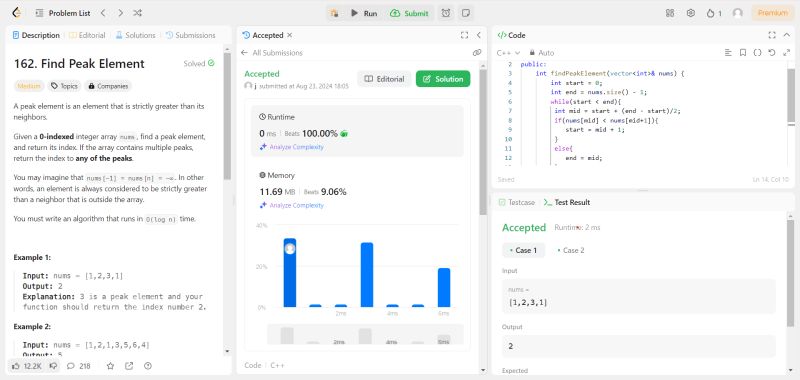Viewport: 800px width, 380px height.
Task: Select Case 2 in test results
Action: 571,250
